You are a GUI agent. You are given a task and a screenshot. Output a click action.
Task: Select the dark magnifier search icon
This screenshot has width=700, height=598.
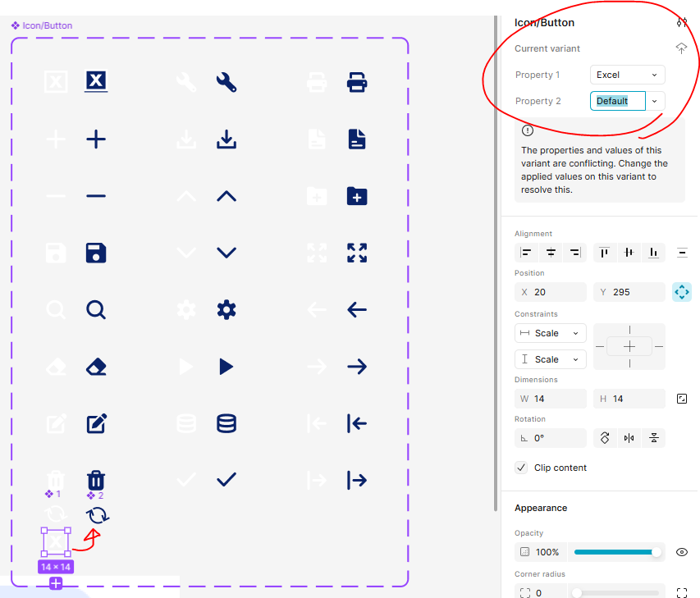(x=96, y=310)
